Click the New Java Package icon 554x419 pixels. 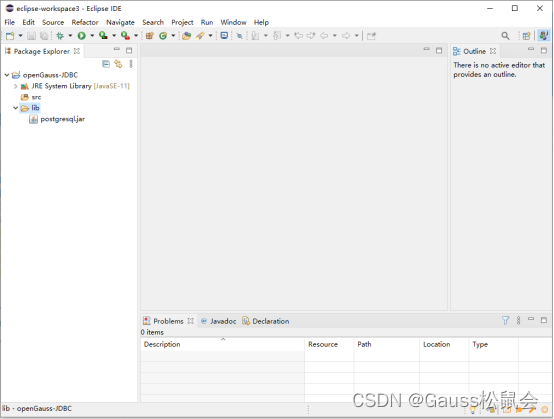coord(150,36)
